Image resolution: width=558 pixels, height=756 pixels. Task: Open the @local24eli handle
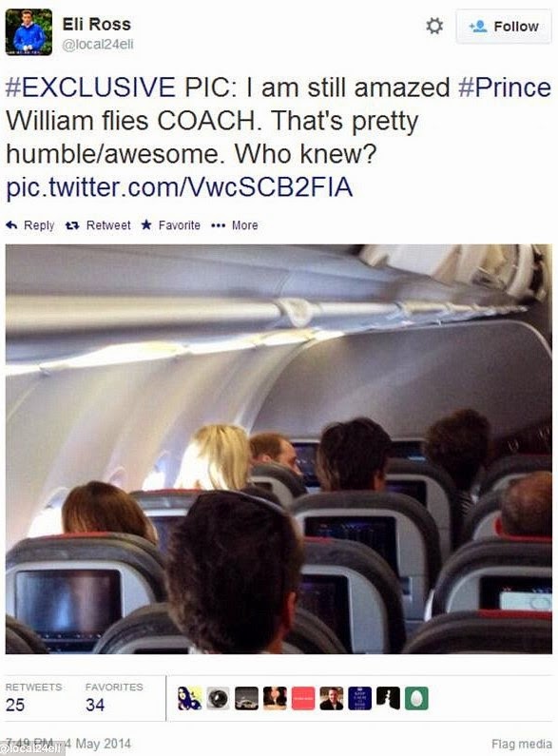[98, 45]
